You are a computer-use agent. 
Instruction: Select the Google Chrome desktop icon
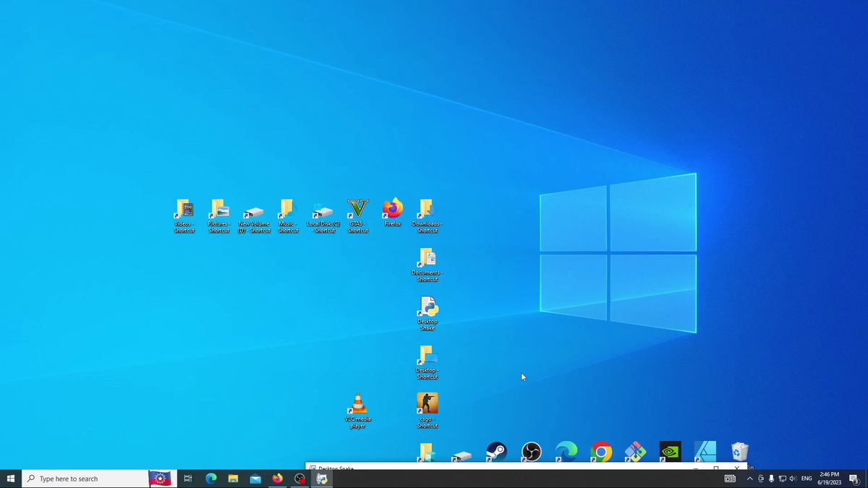click(x=600, y=452)
